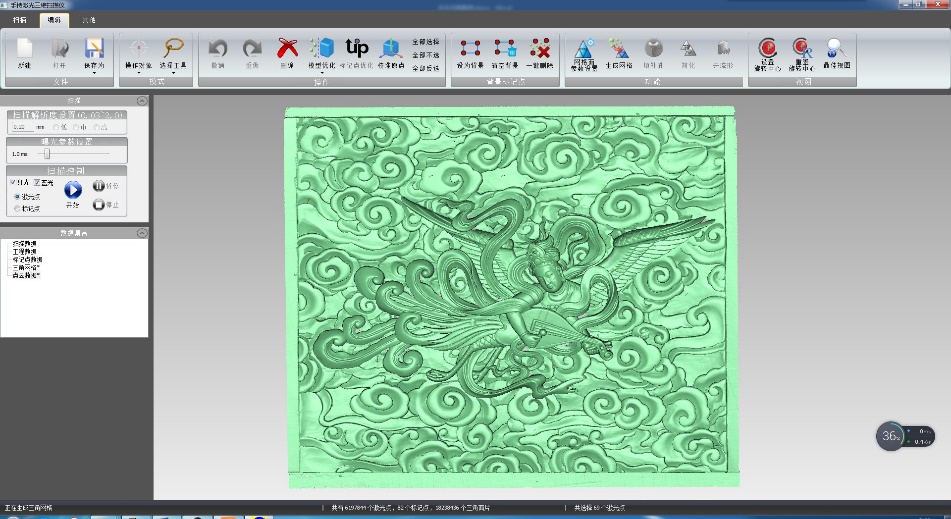Viewport: 951px width, 519px height.
Task: Select the marker point (标记点) radio button
Action: point(15,209)
